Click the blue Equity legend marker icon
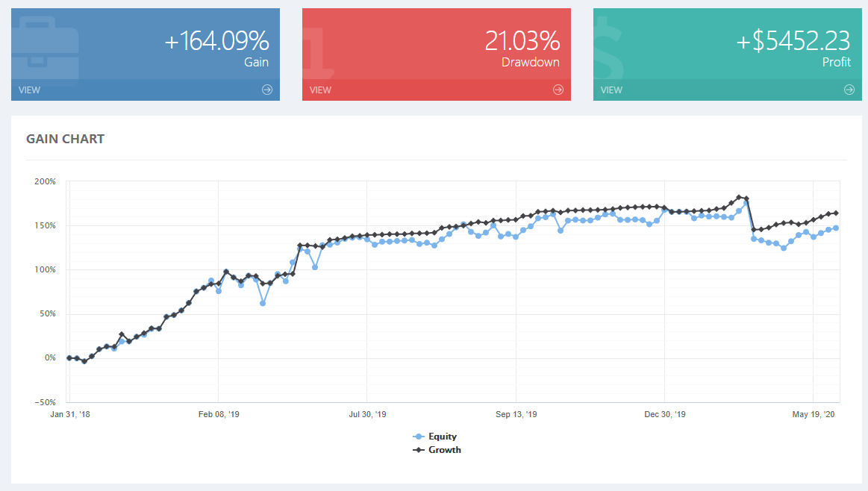This screenshot has height=491, width=868. point(418,437)
